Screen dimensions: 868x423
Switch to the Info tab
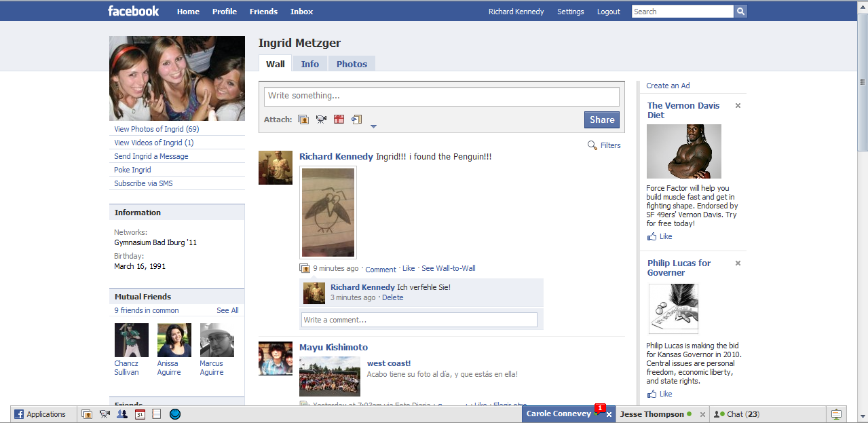[x=310, y=64]
